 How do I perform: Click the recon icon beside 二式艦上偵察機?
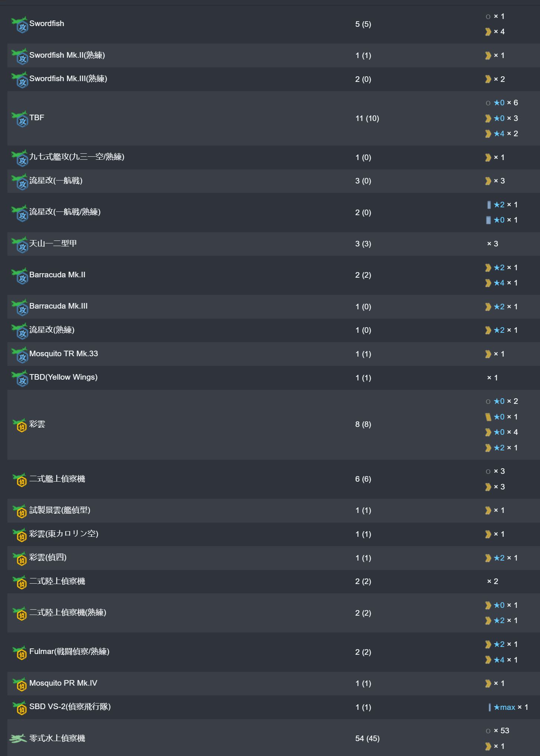19,479
